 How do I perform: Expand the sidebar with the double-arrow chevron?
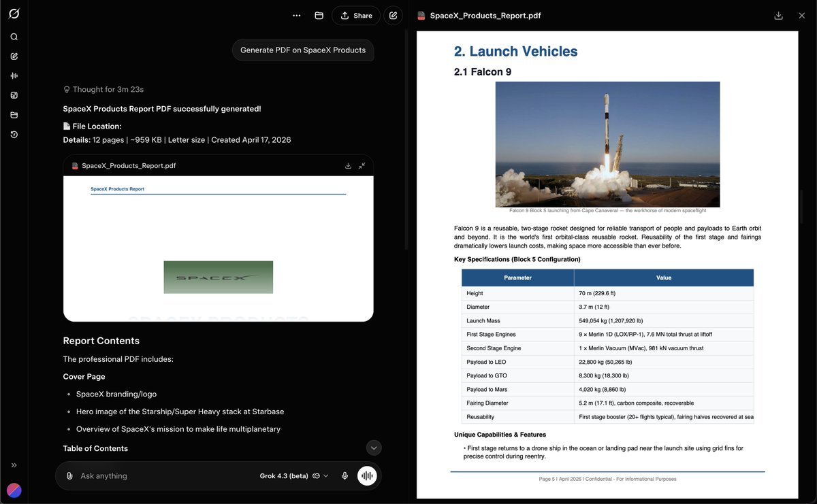coord(13,464)
